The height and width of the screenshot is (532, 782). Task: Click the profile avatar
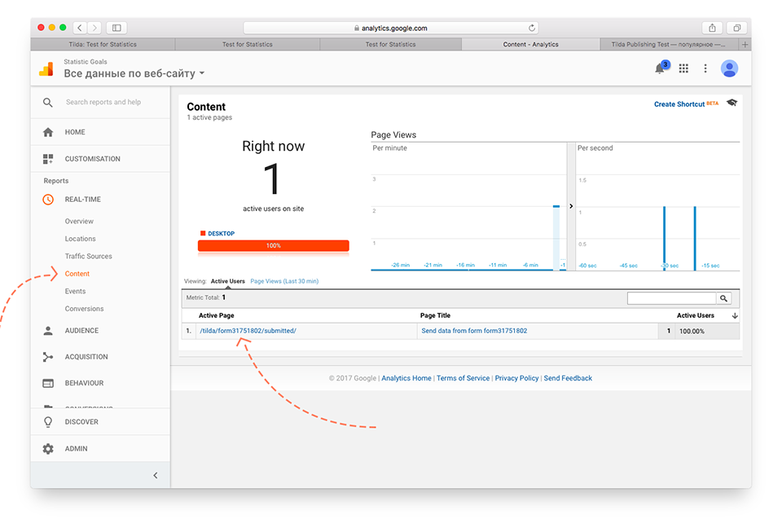point(730,68)
